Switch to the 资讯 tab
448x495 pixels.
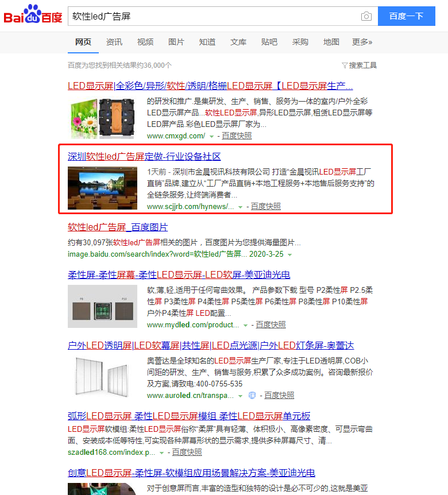pos(114,42)
